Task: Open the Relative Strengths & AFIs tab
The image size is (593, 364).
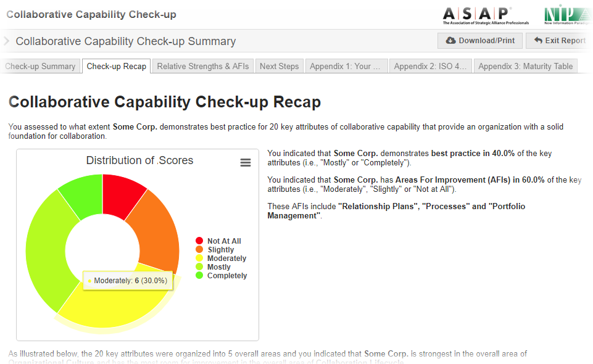Action: pos(202,66)
